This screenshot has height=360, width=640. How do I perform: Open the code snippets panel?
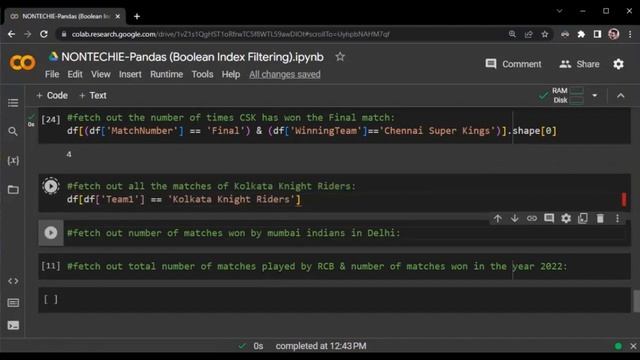pos(13,281)
